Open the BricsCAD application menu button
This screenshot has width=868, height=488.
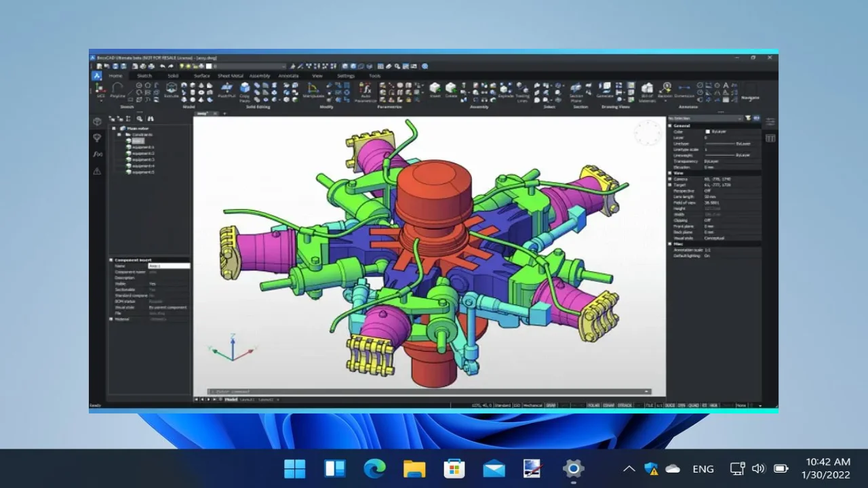[96, 75]
